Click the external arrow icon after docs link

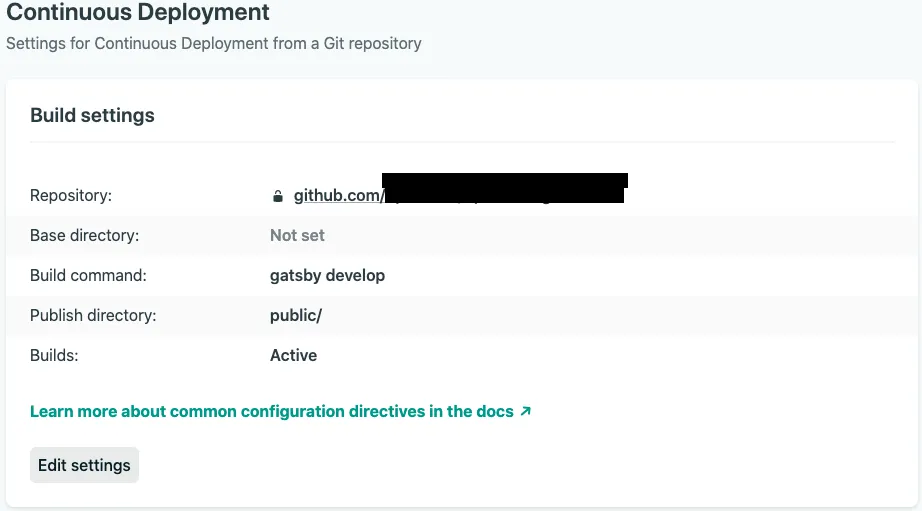[x=526, y=411]
